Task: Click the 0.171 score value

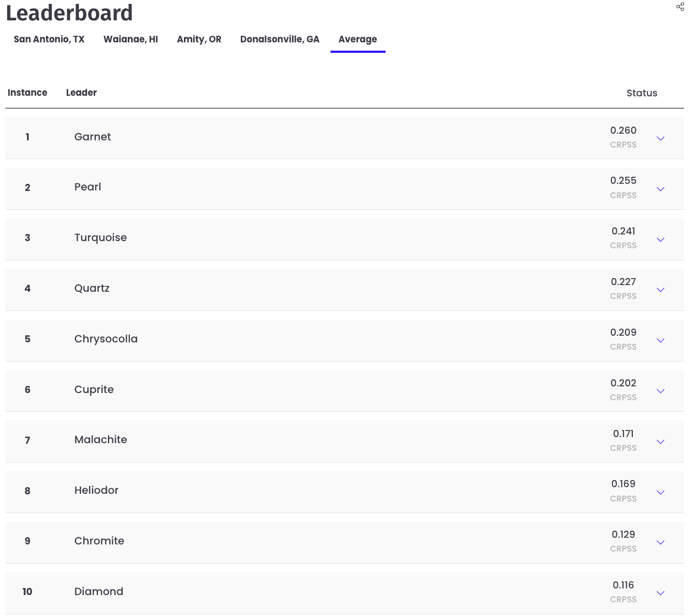Action: tap(623, 434)
